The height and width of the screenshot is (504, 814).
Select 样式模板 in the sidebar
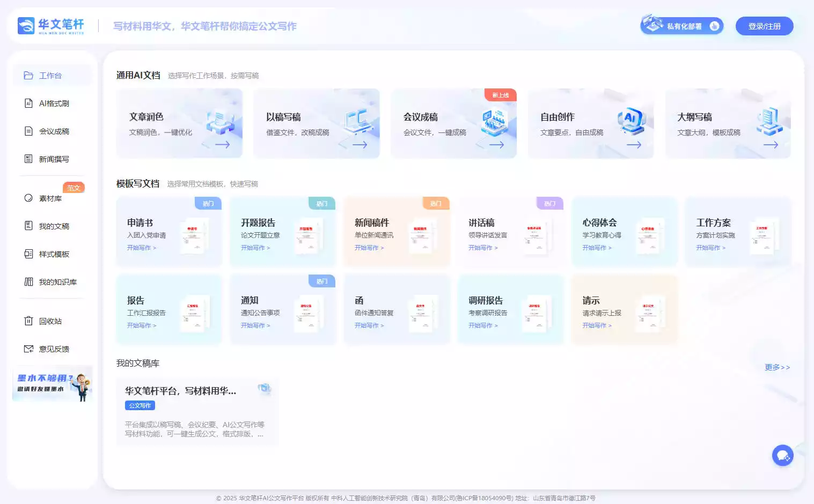coord(52,254)
